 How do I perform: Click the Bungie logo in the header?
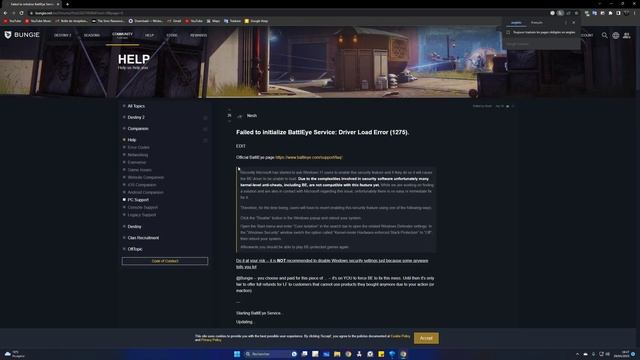tap(22, 35)
